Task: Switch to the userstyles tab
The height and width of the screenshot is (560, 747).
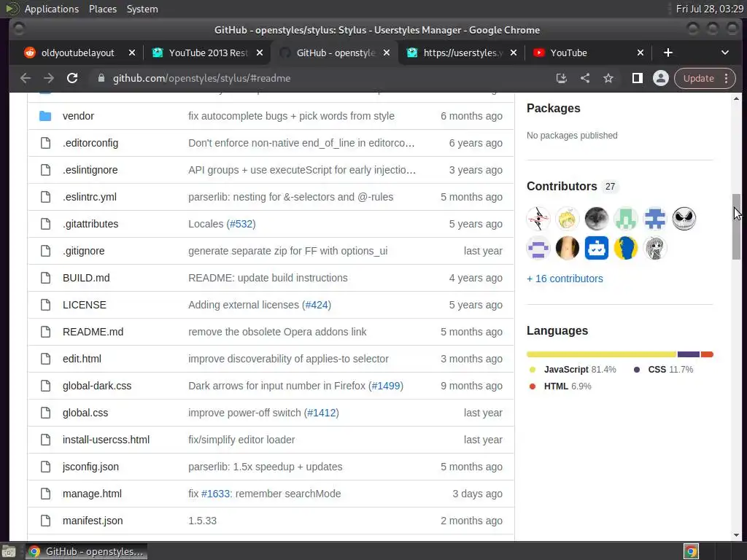Action: point(463,52)
